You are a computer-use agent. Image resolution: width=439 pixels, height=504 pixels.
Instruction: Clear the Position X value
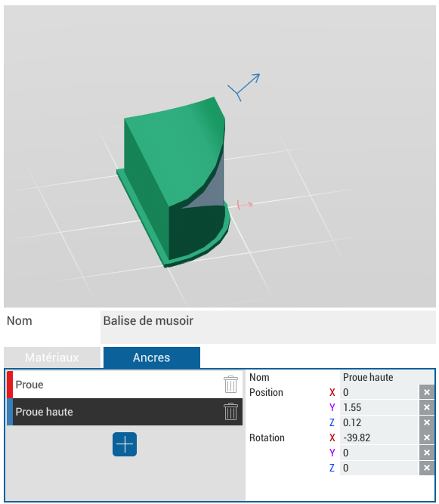(427, 392)
